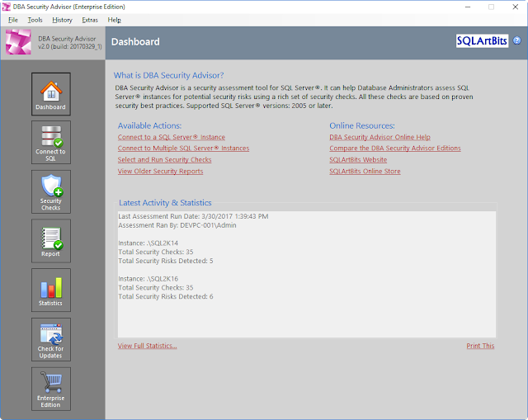The width and height of the screenshot is (528, 420).
Task: Click the DBA Security Advisor pink logo
Action: 18,42
